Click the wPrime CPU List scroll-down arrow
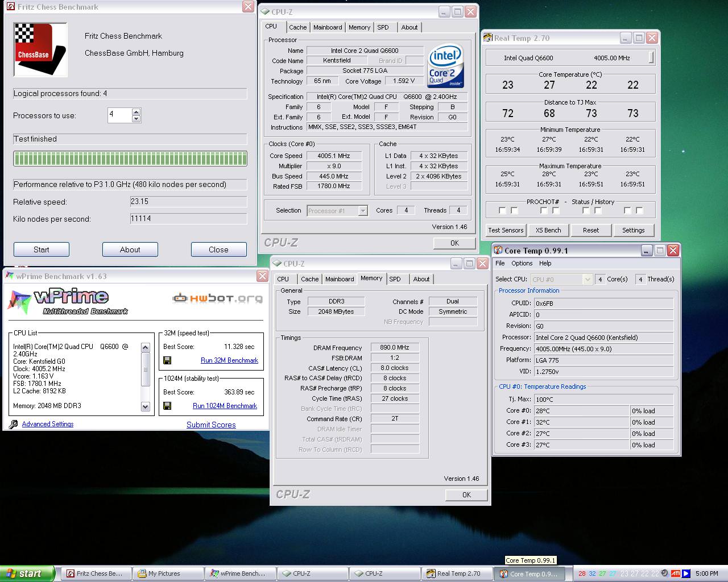Image resolution: width=728 pixels, height=582 pixels. pyautogui.click(x=145, y=406)
